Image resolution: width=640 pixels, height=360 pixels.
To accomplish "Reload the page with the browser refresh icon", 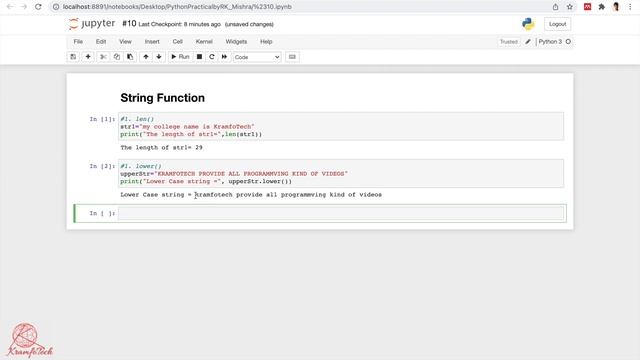I will pyautogui.click(x=38, y=7).
